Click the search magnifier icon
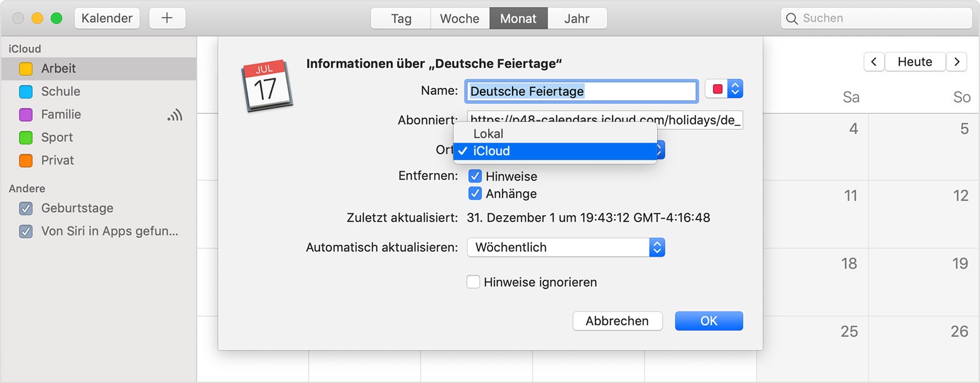Screen dimensions: 980x383 (x=792, y=18)
